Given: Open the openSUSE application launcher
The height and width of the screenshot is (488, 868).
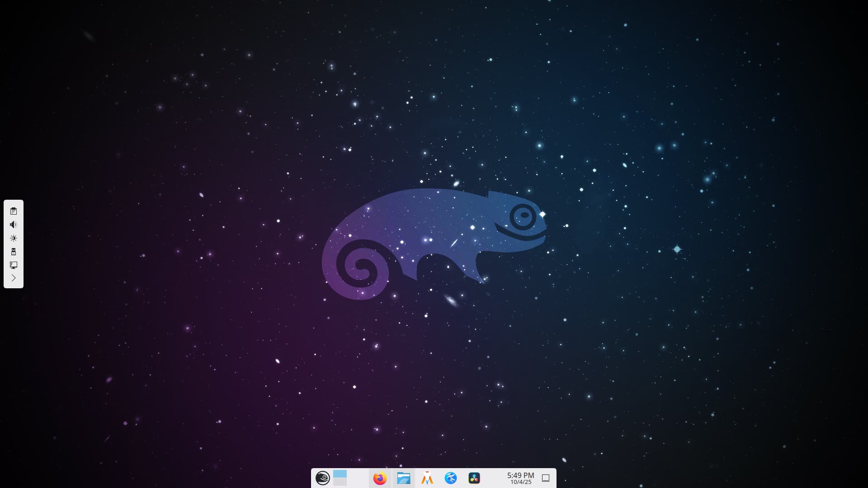Looking at the screenshot, I should pyautogui.click(x=322, y=478).
